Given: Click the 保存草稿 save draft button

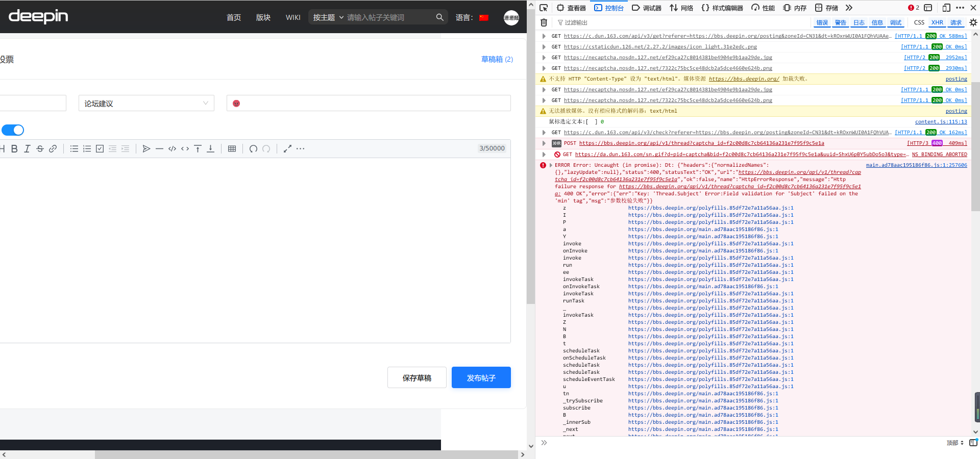Looking at the screenshot, I should tap(417, 377).
